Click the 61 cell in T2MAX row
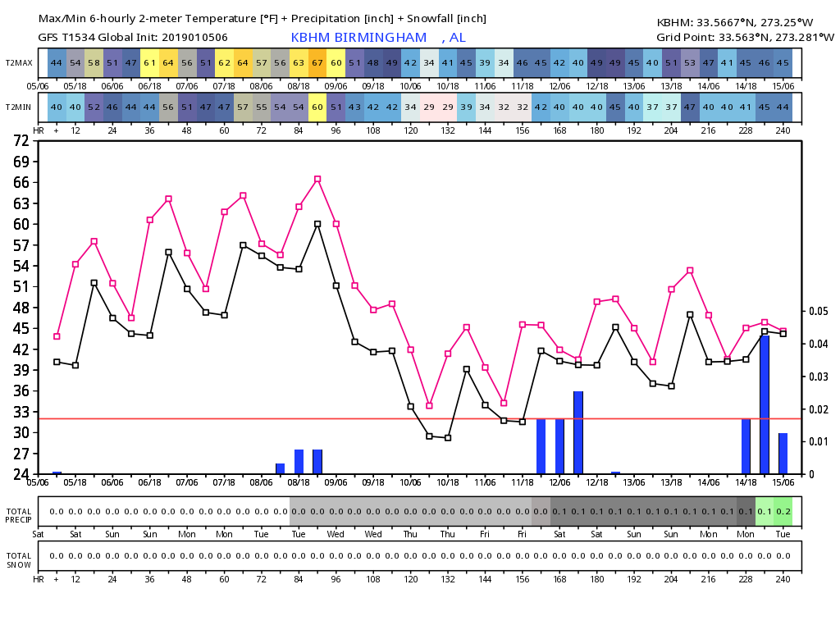Image resolution: width=840 pixels, height=630 pixels. [x=149, y=63]
